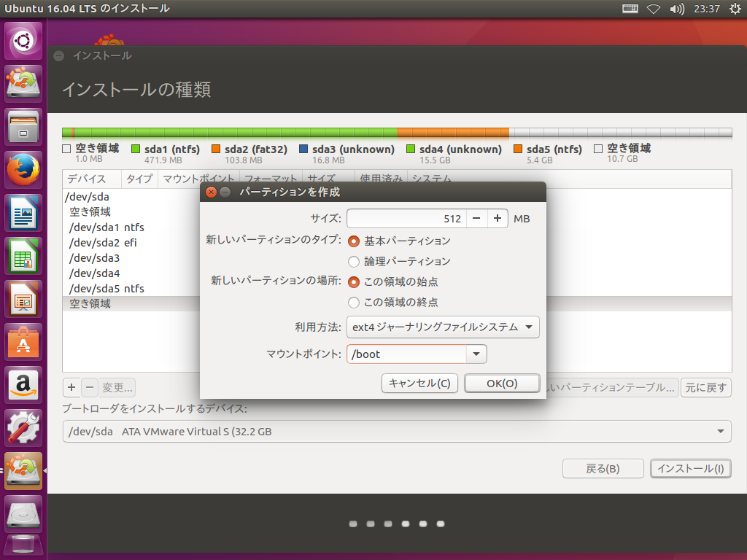Decrease partition size with minus button
The width and height of the screenshot is (747, 560).
click(x=476, y=219)
